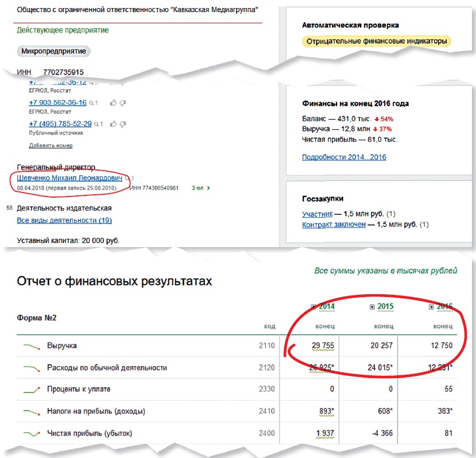Click thumbs-up icon beside +7 (495) 785-52-29
The width and height of the screenshot is (476, 458).
[113, 124]
